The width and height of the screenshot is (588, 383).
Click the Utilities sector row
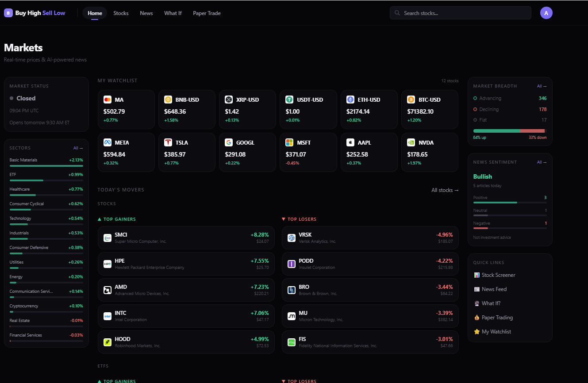pyautogui.click(x=46, y=264)
